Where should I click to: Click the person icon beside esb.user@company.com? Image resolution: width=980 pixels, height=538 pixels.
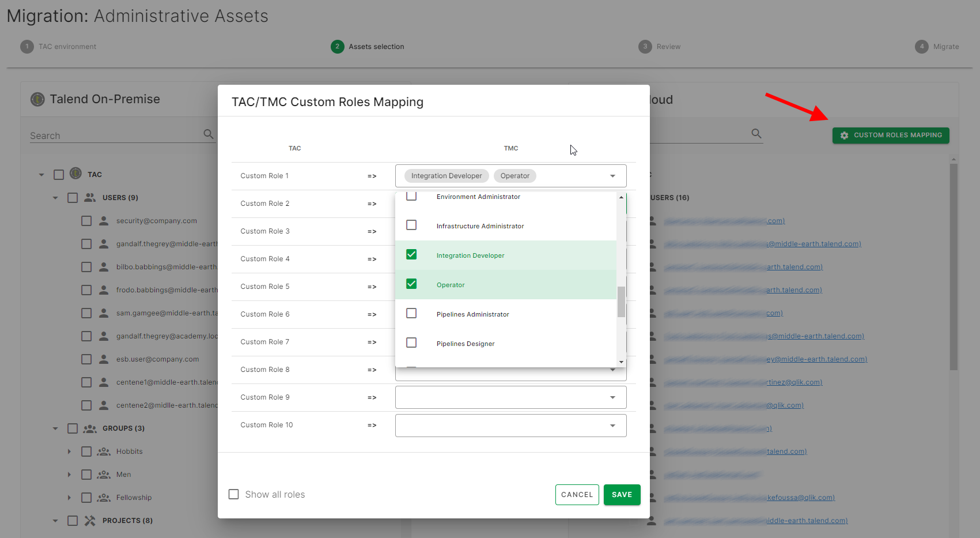pyautogui.click(x=103, y=359)
